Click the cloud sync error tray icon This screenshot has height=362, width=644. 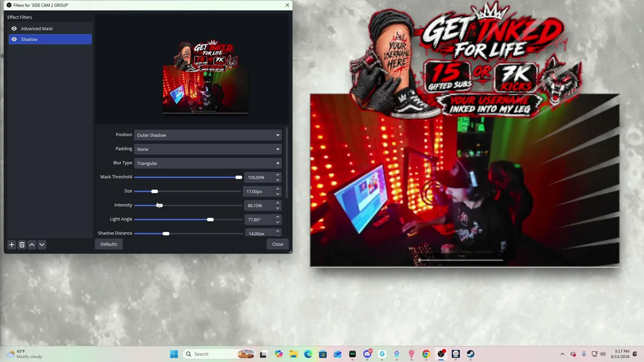tap(573, 354)
